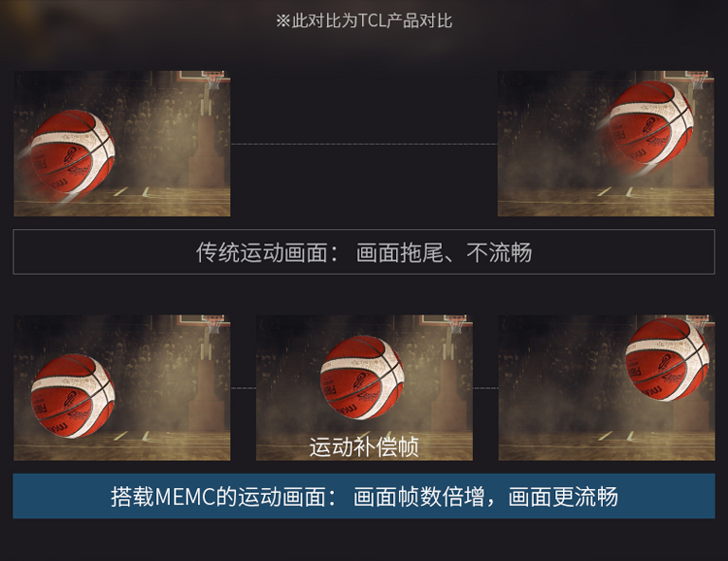This screenshot has height=561, width=728.
Task: Click the top-right trailing basketball image
Action: pyautogui.click(x=606, y=143)
